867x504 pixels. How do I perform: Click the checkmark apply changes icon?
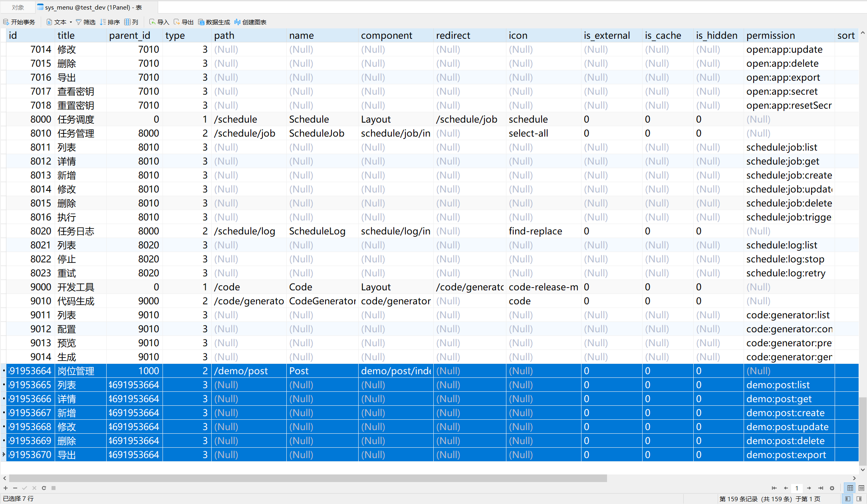pos(25,488)
